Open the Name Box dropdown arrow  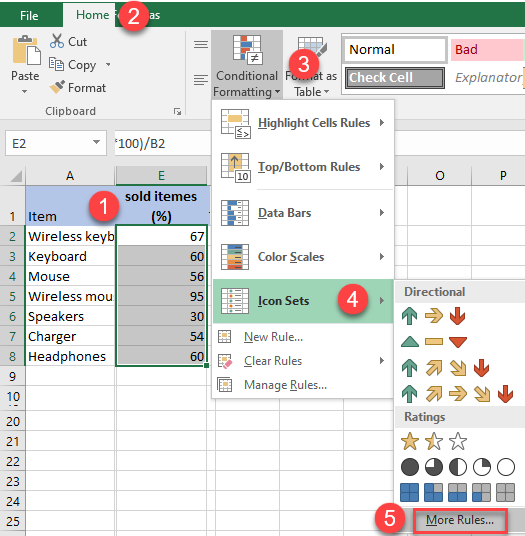(x=96, y=142)
